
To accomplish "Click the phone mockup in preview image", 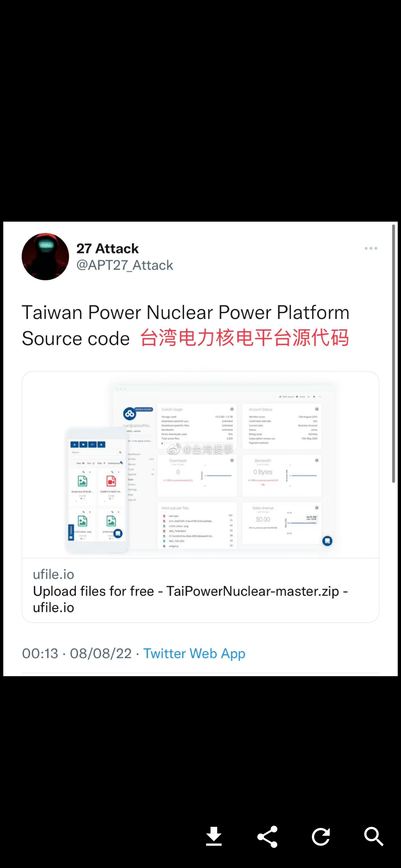I will coord(97,490).
